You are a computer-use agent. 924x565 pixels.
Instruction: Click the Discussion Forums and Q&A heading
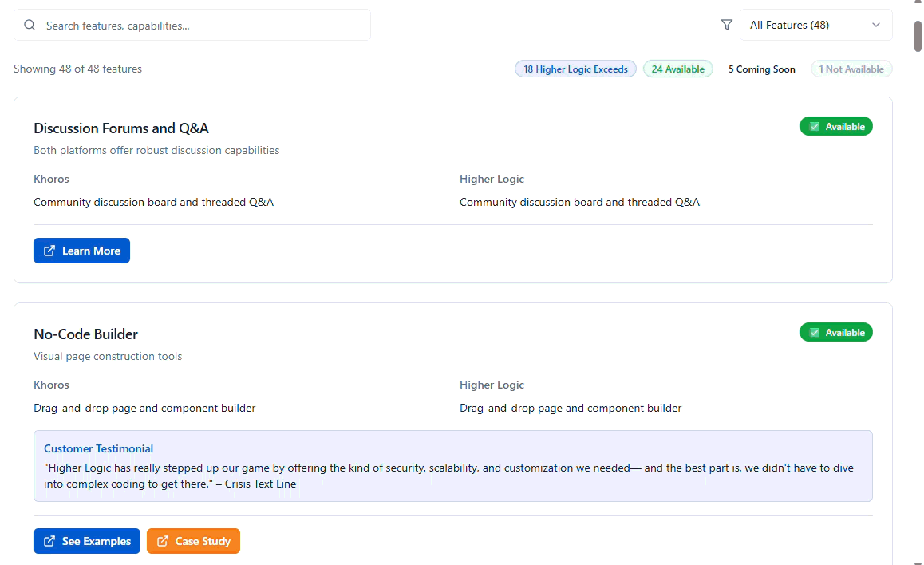click(121, 128)
